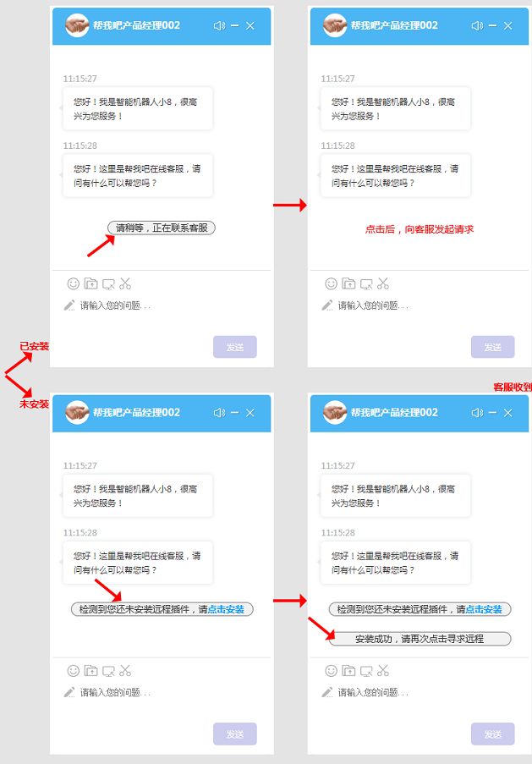Screen dimensions: 532x764
Task: Click remote assistance icon in bottom-left chat window
Action: pos(108,671)
